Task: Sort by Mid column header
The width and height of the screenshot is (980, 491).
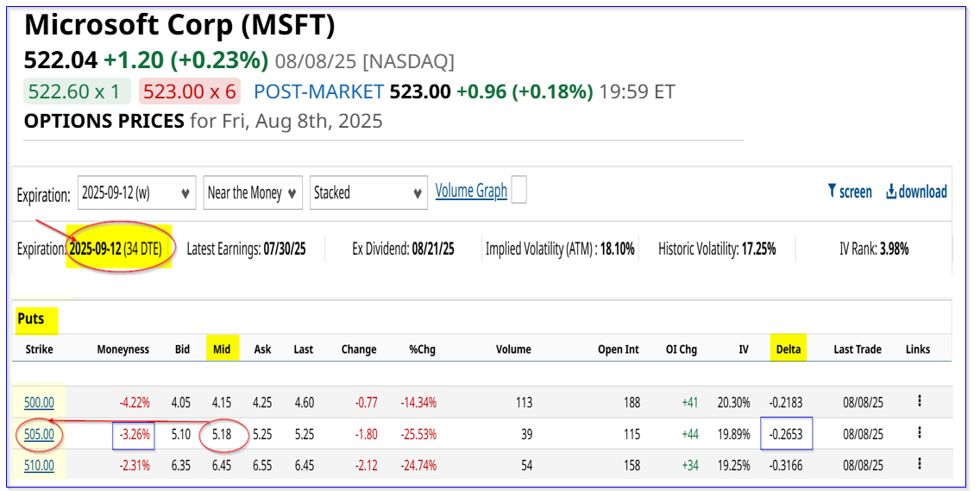Action: [222, 349]
